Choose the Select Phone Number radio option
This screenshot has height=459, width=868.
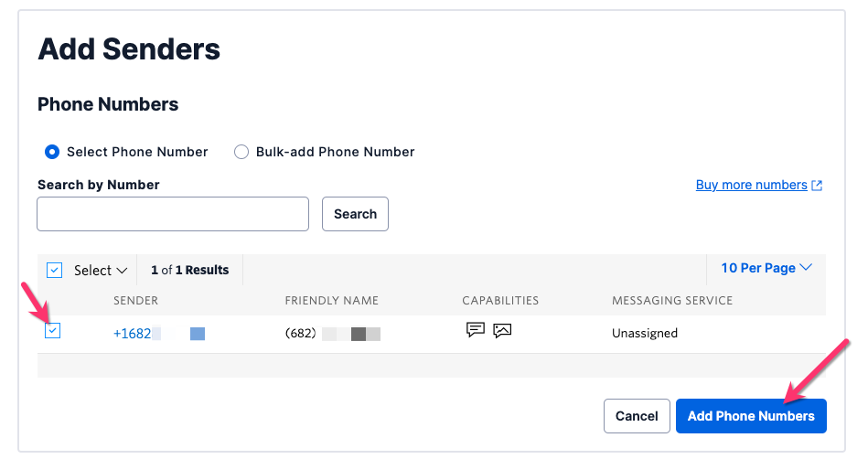(x=52, y=152)
